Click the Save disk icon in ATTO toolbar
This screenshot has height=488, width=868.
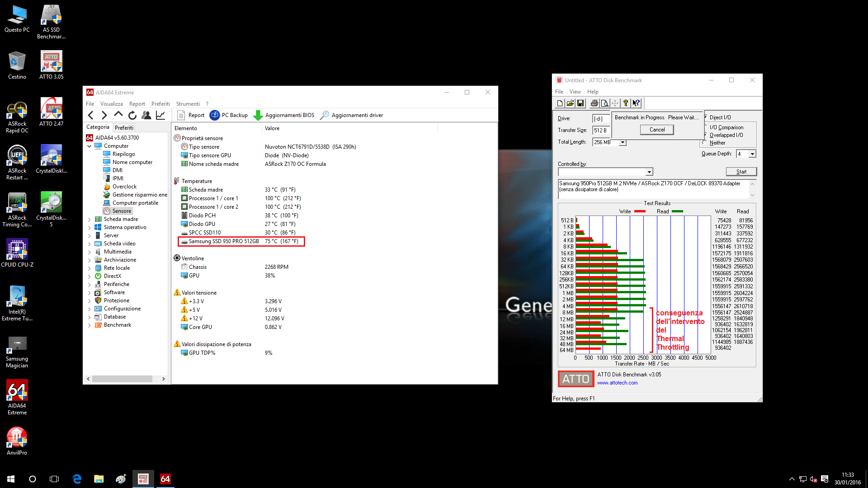click(581, 103)
